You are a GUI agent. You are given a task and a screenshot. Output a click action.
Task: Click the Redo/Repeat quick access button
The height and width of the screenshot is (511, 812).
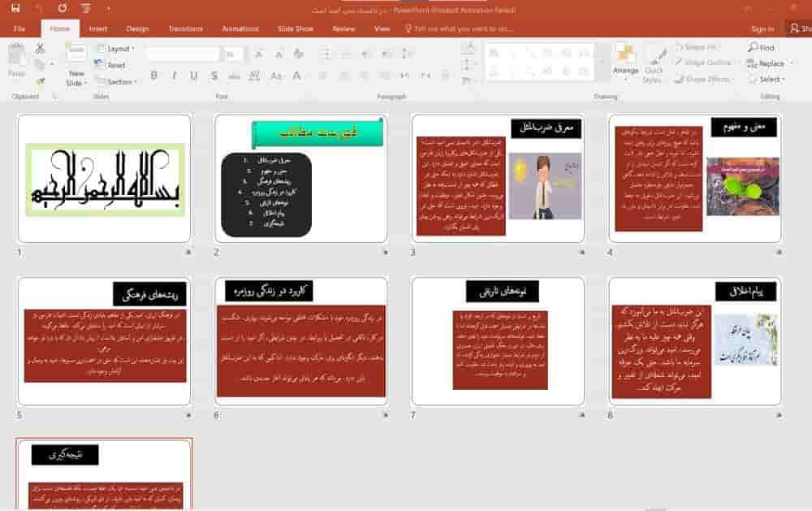pyautogui.click(x=63, y=8)
